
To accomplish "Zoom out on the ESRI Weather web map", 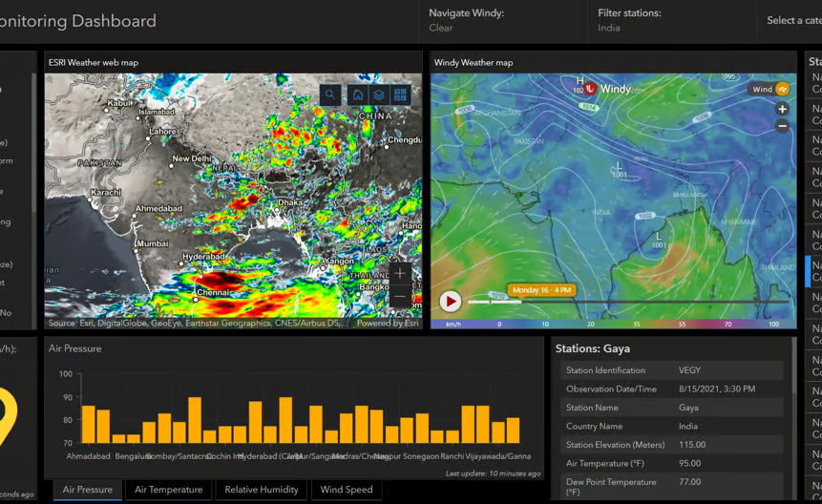I will [x=400, y=297].
